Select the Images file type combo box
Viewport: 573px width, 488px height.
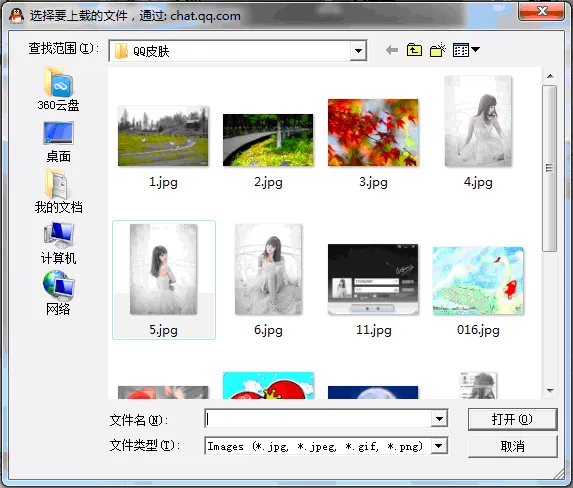(326, 446)
